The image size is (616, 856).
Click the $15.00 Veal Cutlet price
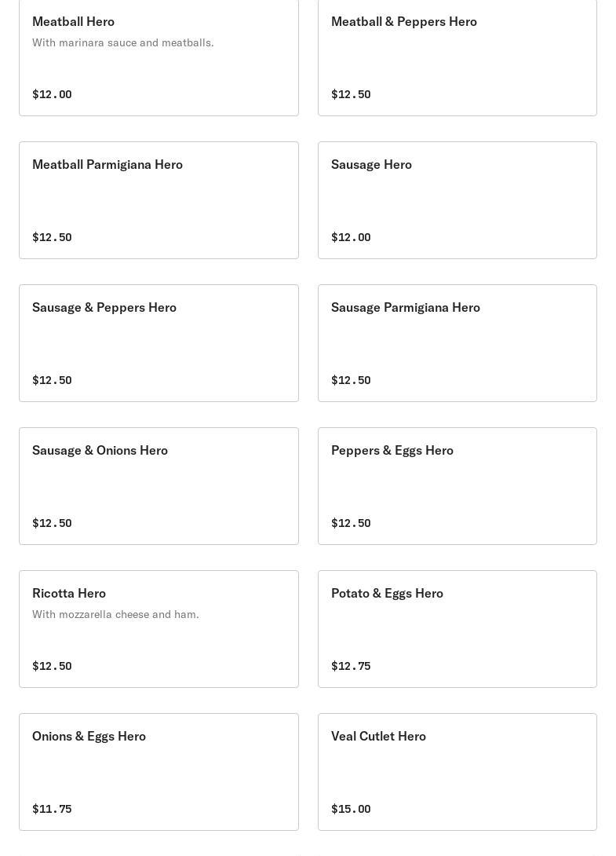click(x=351, y=809)
